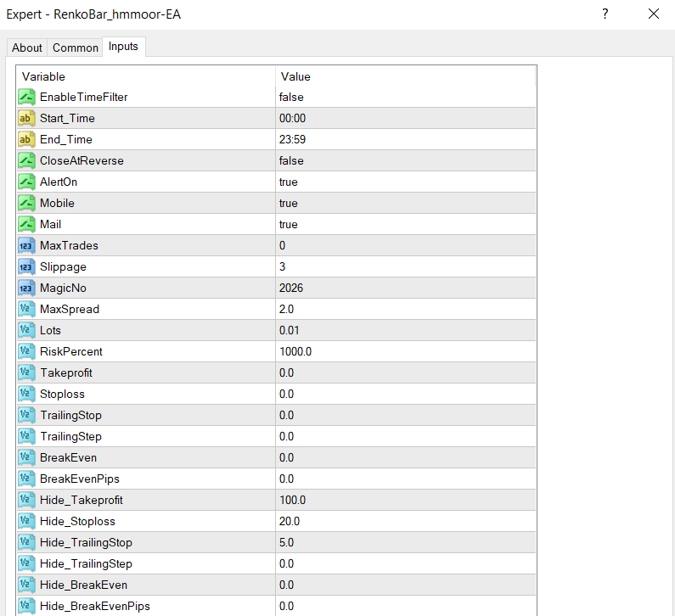
Task: Edit the EnableTimeFilter value false
Action: click(406, 98)
